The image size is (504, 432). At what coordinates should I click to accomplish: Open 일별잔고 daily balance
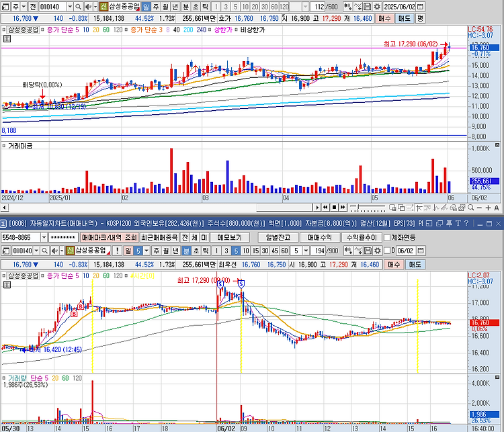coord(278,238)
